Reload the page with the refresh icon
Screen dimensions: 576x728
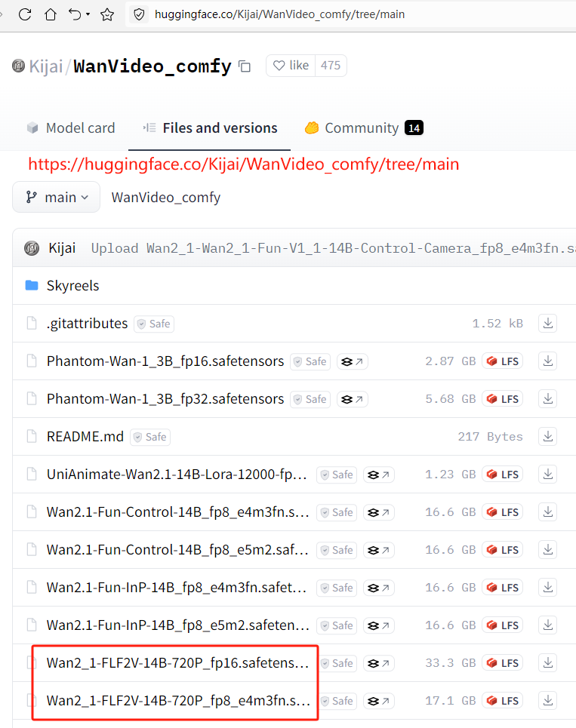coord(25,14)
